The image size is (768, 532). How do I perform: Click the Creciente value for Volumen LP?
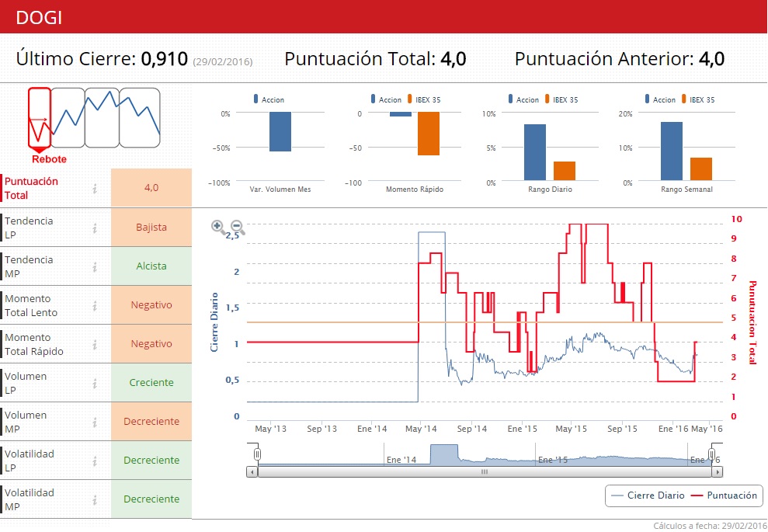[x=151, y=383]
